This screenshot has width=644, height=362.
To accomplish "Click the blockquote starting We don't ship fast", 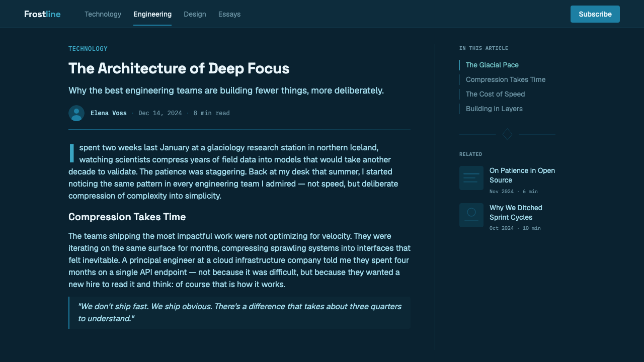I will [x=239, y=313].
